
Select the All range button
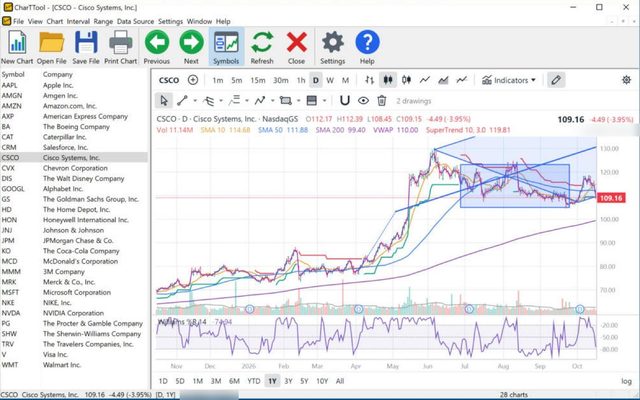click(340, 381)
